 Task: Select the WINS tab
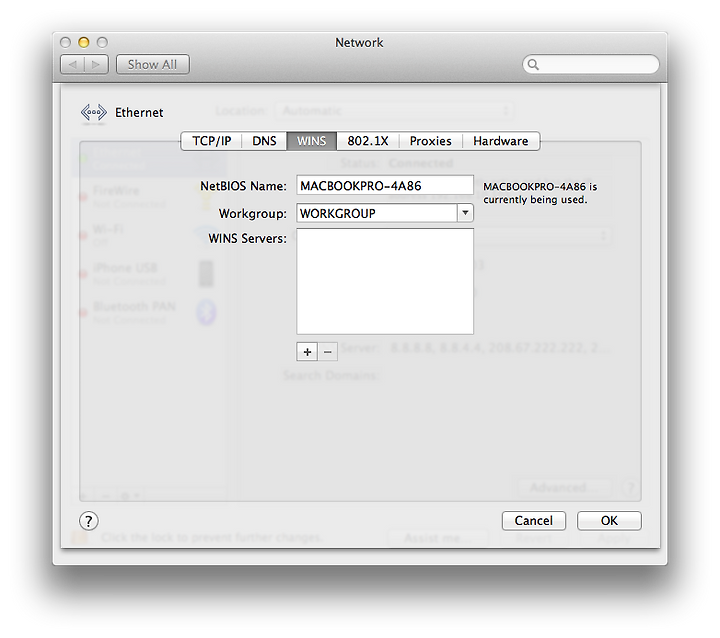tap(311, 141)
